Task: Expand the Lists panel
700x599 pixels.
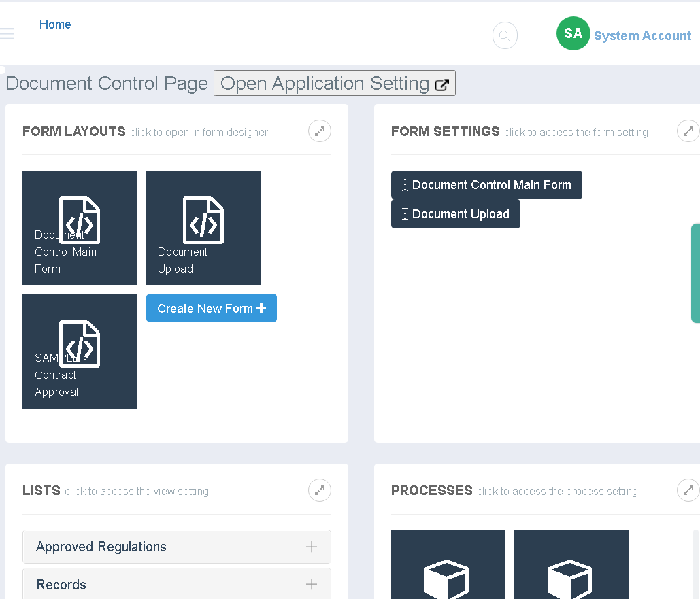Action: 320,490
